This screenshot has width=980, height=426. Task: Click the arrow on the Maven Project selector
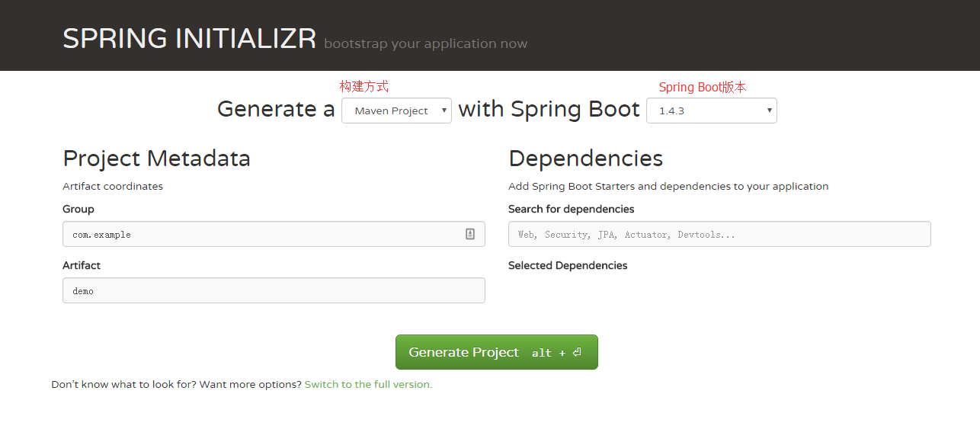[x=444, y=111]
